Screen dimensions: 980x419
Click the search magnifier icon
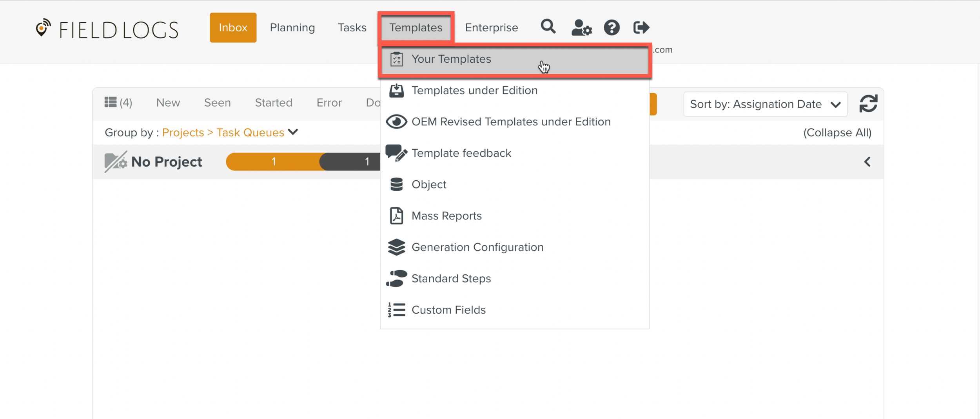pyautogui.click(x=548, y=27)
